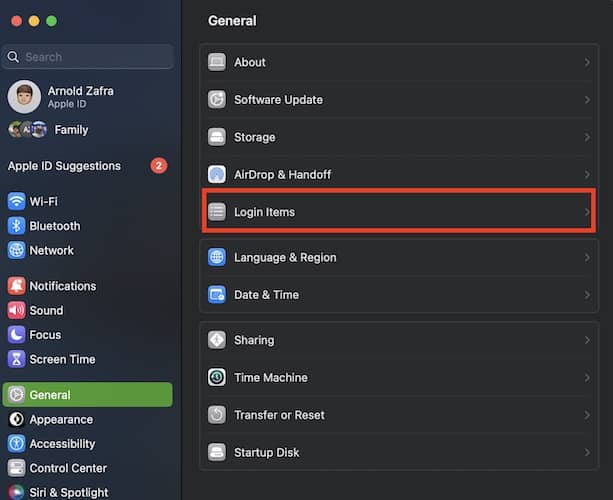This screenshot has width=613, height=500.
Task: Click the Storage disk icon
Action: [x=217, y=137]
